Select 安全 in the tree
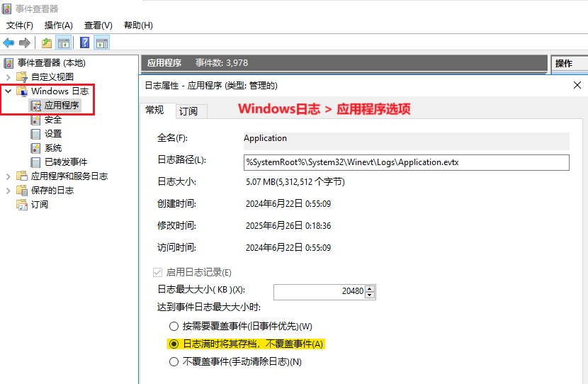Viewport: 588px width, 384px height. [53, 120]
